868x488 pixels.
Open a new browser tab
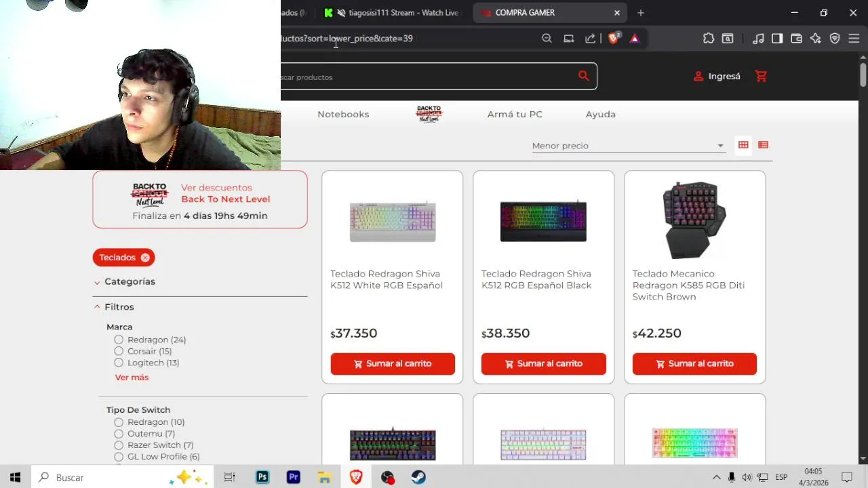(640, 12)
